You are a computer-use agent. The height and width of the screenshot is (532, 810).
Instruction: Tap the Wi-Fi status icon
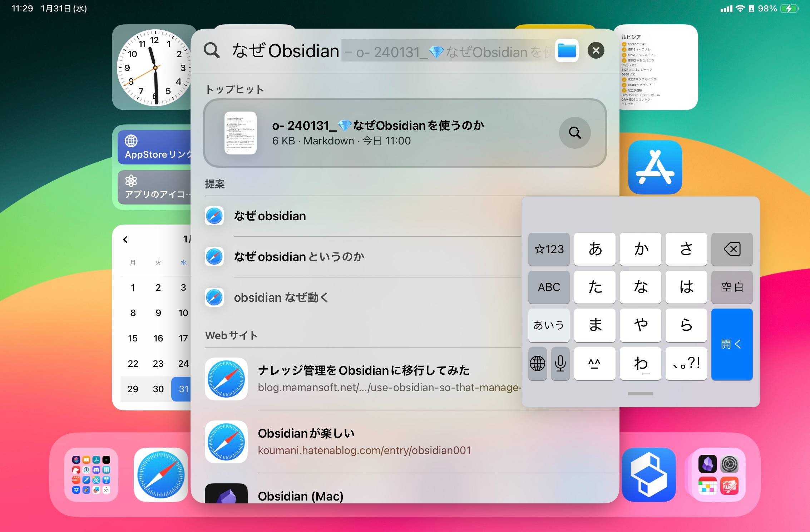740,9
